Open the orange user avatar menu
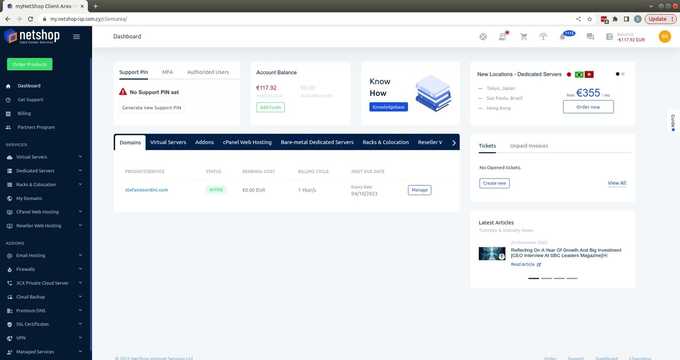 pos(665,36)
